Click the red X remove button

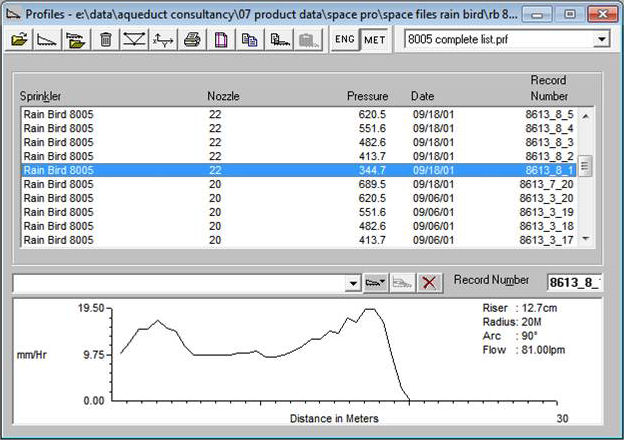pyautogui.click(x=429, y=283)
